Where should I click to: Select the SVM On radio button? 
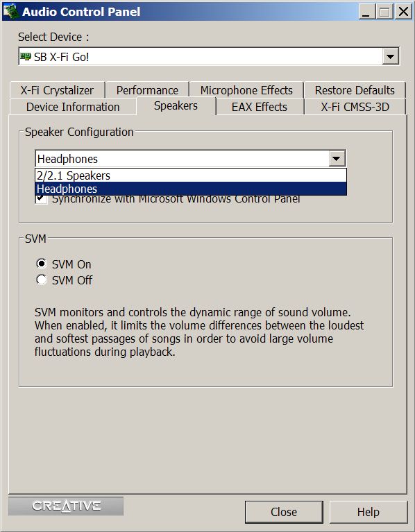pyautogui.click(x=42, y=264)
